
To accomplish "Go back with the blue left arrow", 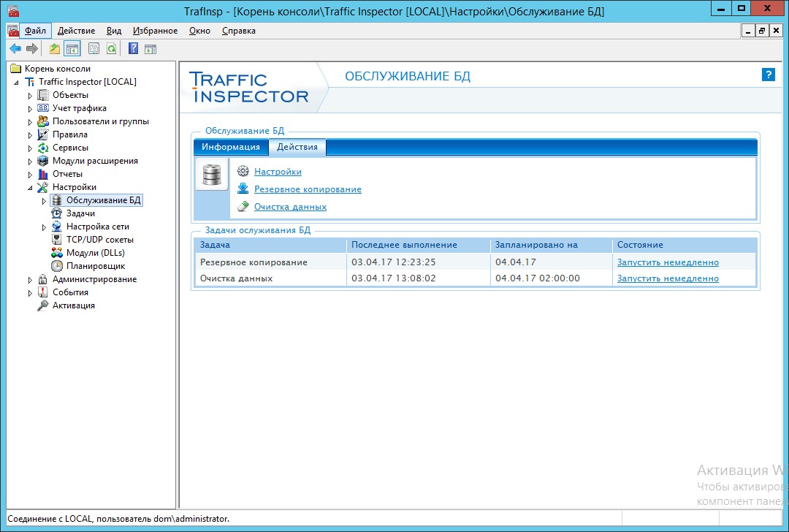I will coord(15,49).
